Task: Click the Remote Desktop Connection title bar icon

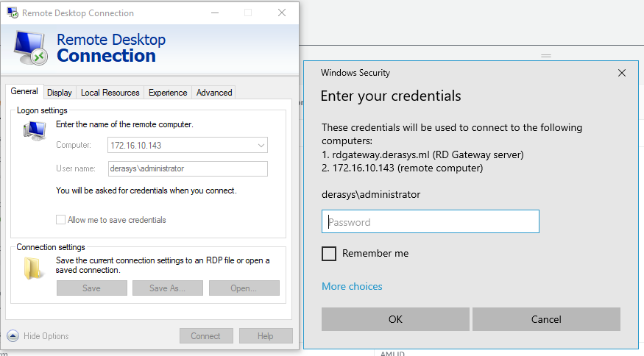Action: 13,13
